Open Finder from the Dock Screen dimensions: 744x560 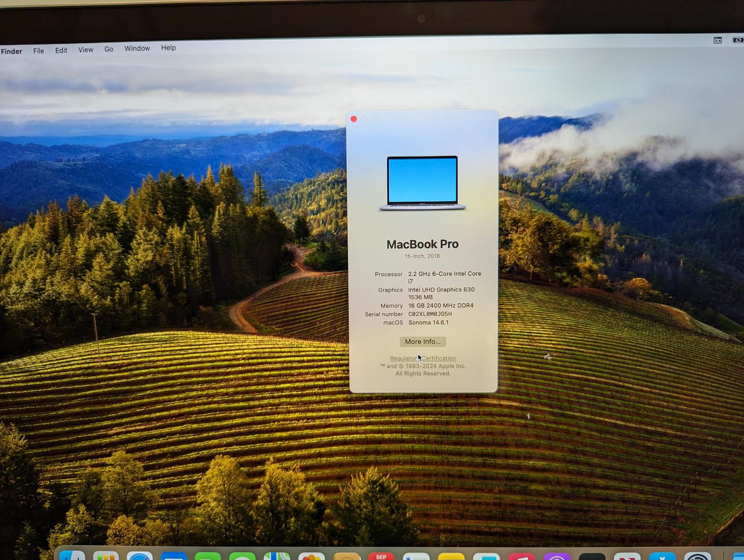click(72, 556)
